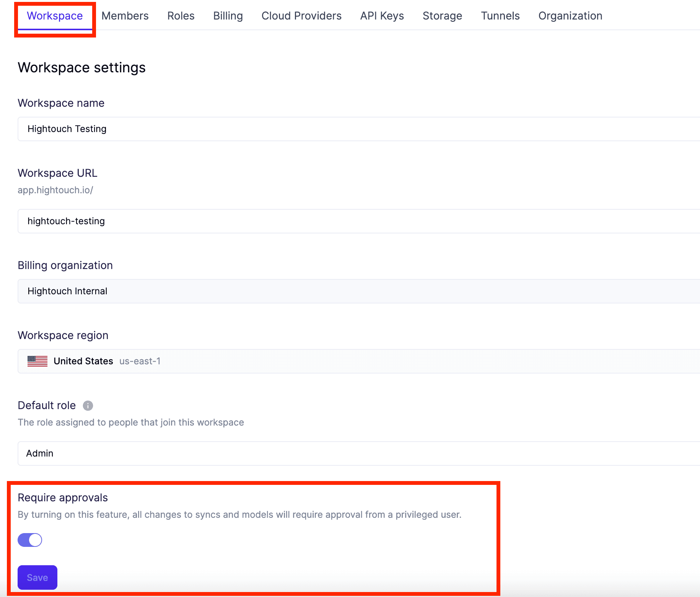Switch to the API Keys tab

pos(381,16)
